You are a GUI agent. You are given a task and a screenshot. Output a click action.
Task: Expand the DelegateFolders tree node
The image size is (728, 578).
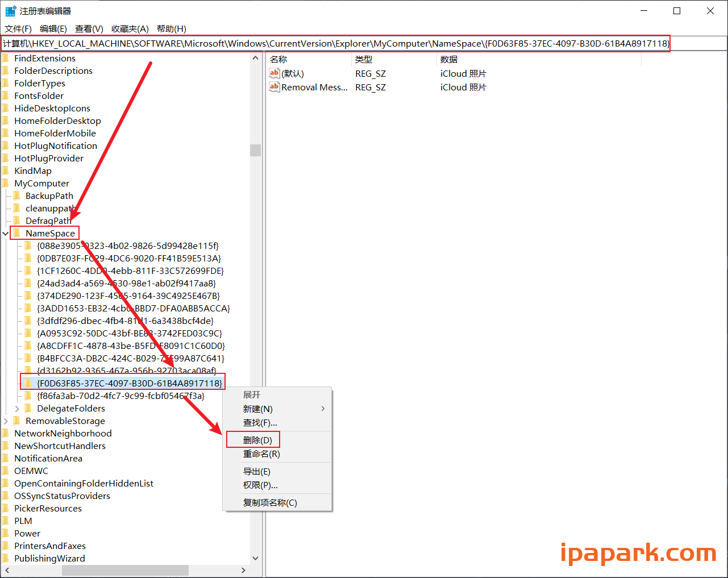(17, 409)
